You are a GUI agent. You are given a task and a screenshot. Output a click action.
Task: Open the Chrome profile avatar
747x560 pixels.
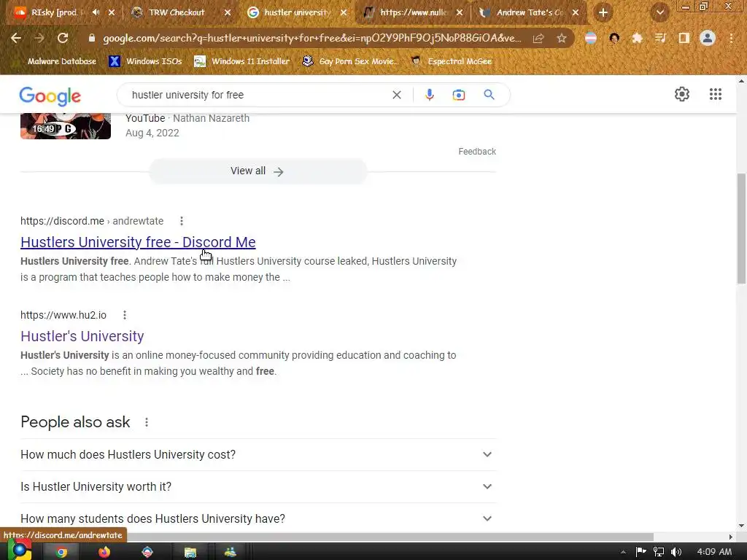point(708,38)
